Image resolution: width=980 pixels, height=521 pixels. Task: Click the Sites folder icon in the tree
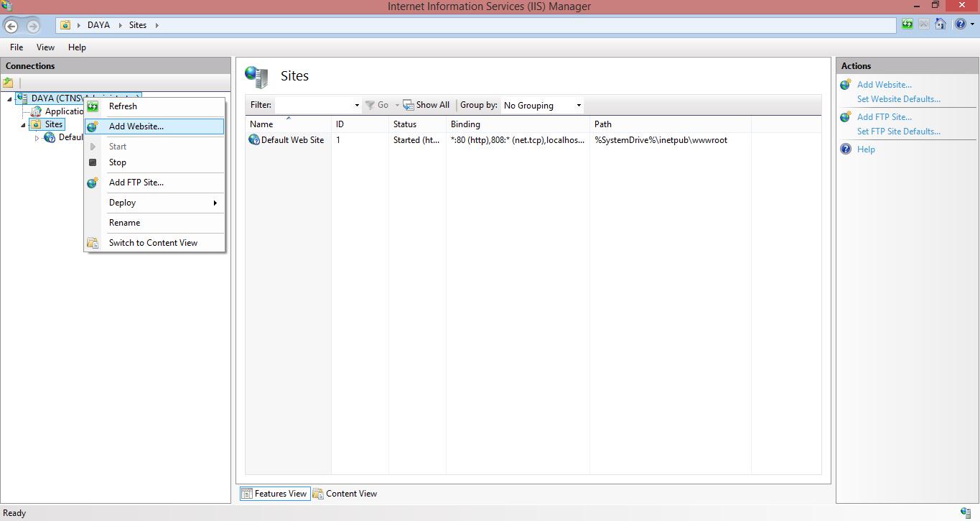(36, 124)
